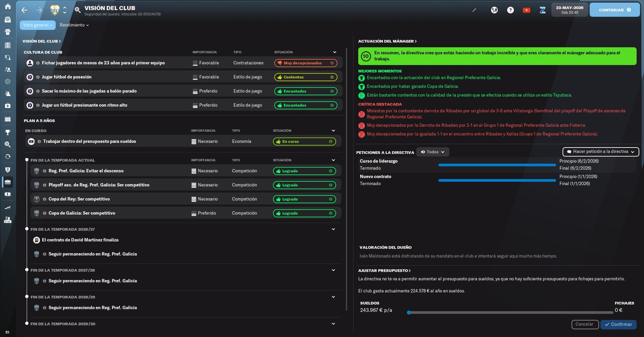The width and height of the screenshot is (644, 337).
Task: Click player icon beside Fichar jugadores row
Action: 30,63
